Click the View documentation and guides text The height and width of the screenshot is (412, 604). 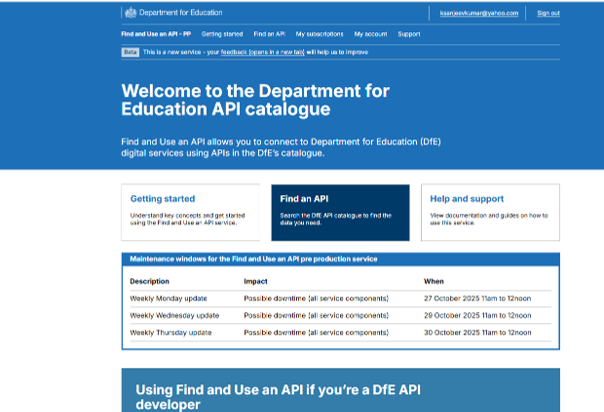pos(489,219)
